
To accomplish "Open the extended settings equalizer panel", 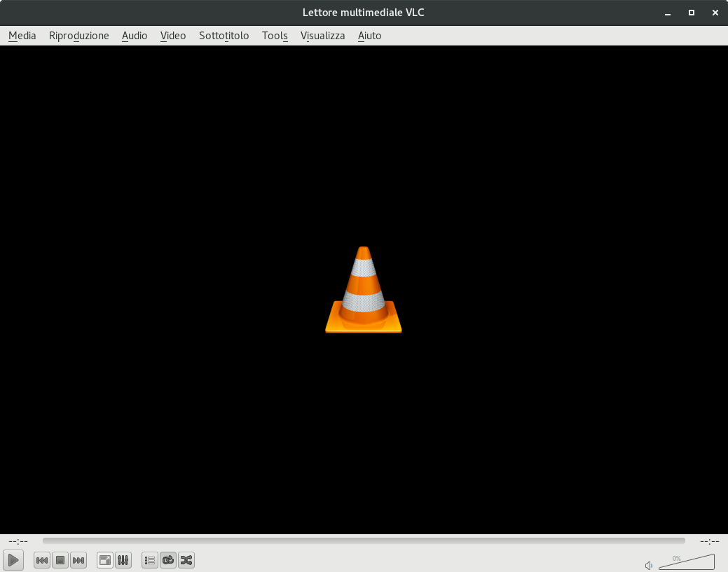I will coord(123,560).
